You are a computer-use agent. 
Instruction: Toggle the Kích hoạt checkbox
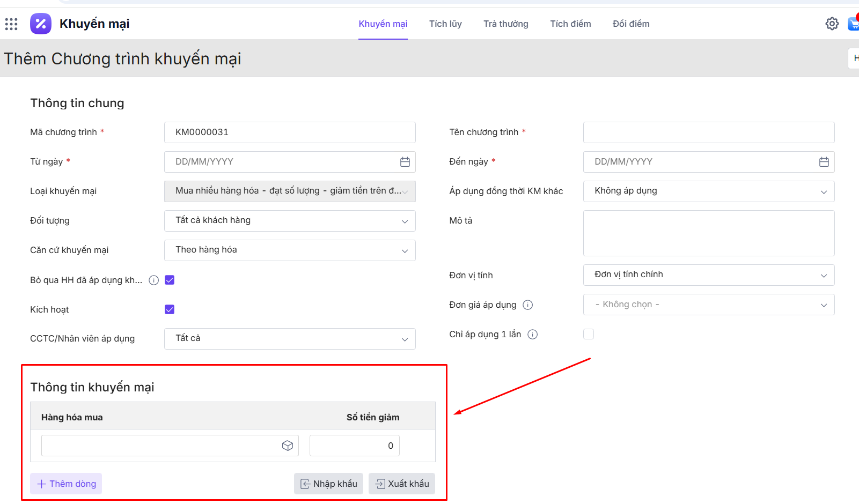tap(170, 309)
